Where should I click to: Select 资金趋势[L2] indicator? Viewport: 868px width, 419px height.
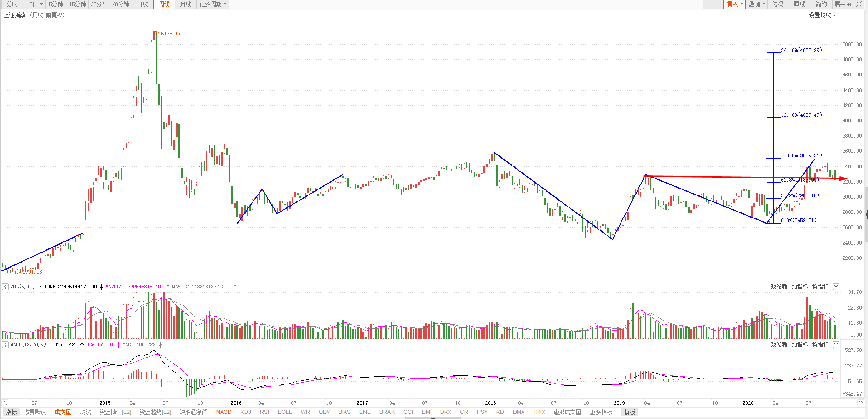[155, 412]
